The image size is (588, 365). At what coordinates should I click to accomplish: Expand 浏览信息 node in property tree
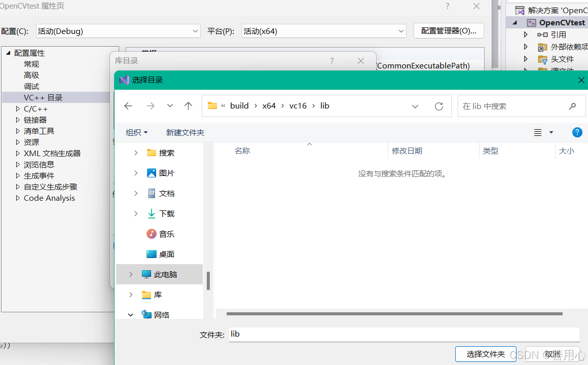pyautogui.click(x=17, y=164)
